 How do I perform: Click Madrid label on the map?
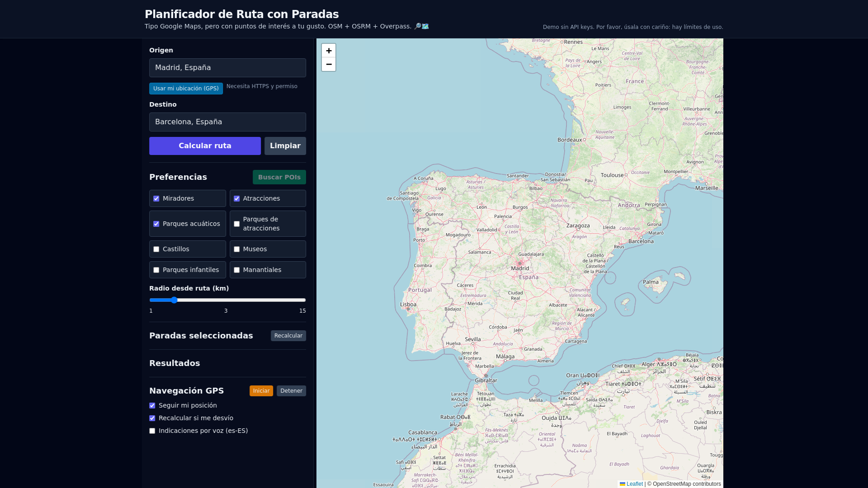pyautogui.click(x=520, y=268)
